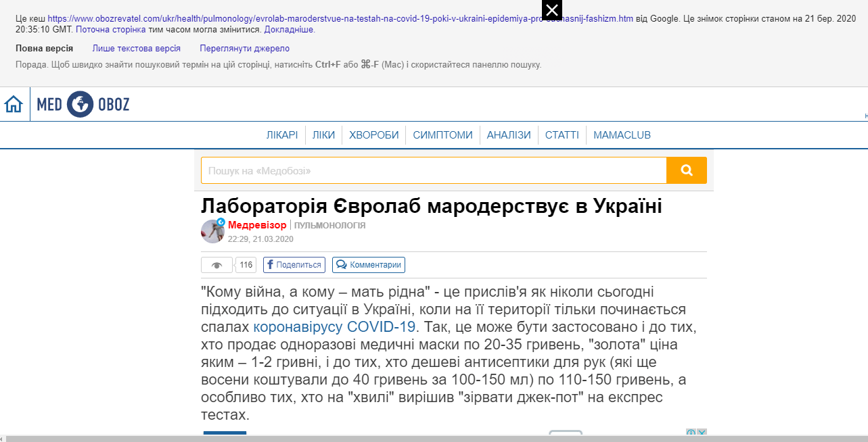
Task: Go to ЛІКАРІ menu item
Action: click(x=282, y=135)
